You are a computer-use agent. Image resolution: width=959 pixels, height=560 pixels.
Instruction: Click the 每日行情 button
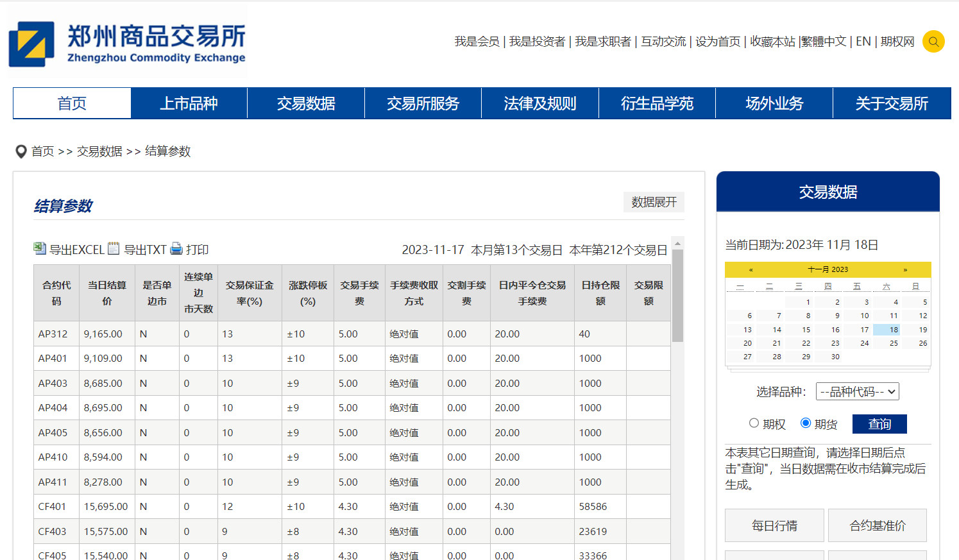(x=774, y=525)
